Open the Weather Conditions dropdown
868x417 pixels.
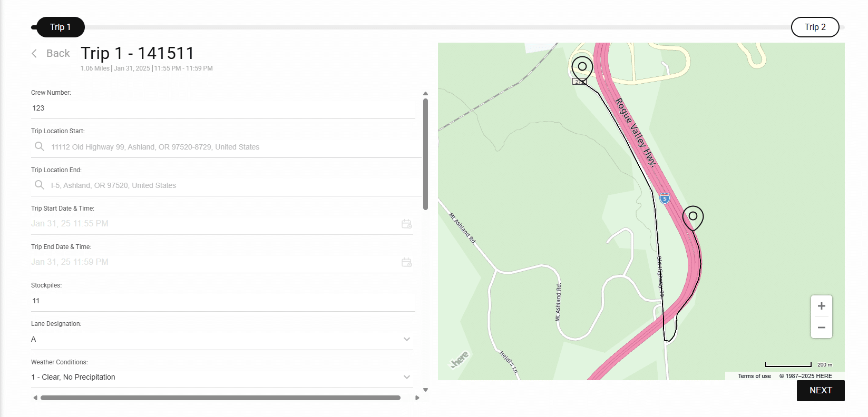tap(406, 377)
